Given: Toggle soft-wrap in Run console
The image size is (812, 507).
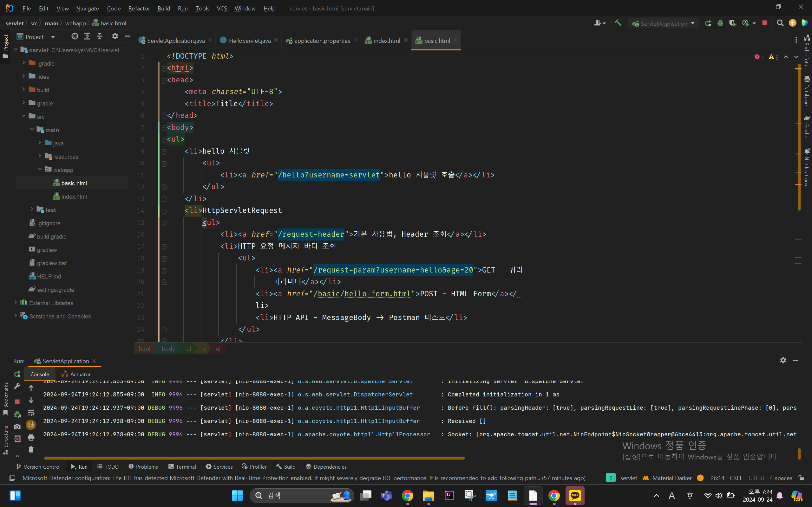Looking at the screenshot, I should (31, 413).
